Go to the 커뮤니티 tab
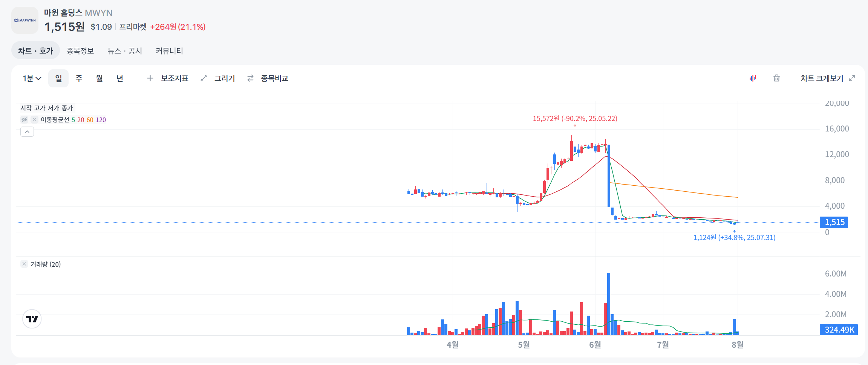Screen dimensions: 868x365 click(169, 51)
